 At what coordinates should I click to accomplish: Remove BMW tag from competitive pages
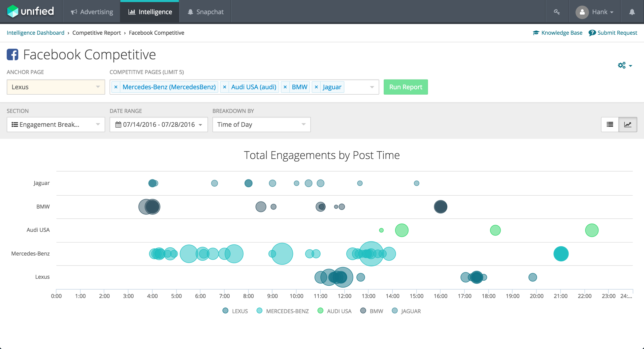pyautogui.click(x=285, y=87)
